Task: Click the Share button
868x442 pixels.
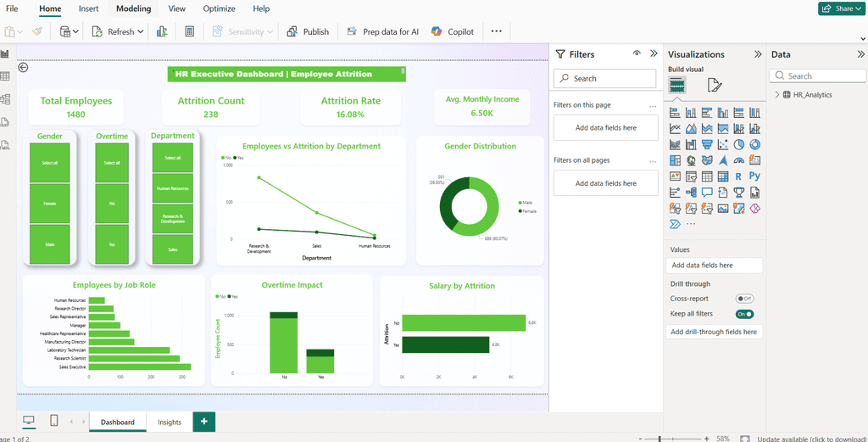Action: (842, 8)
